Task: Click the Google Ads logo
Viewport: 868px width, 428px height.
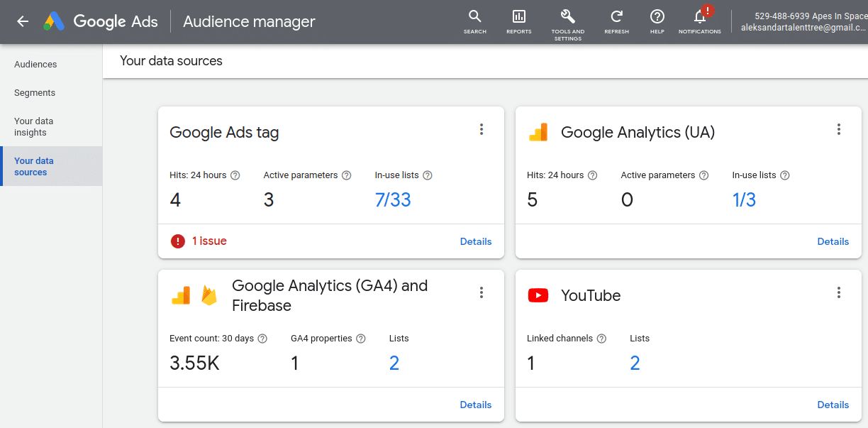Action: [x=99, y=21]
